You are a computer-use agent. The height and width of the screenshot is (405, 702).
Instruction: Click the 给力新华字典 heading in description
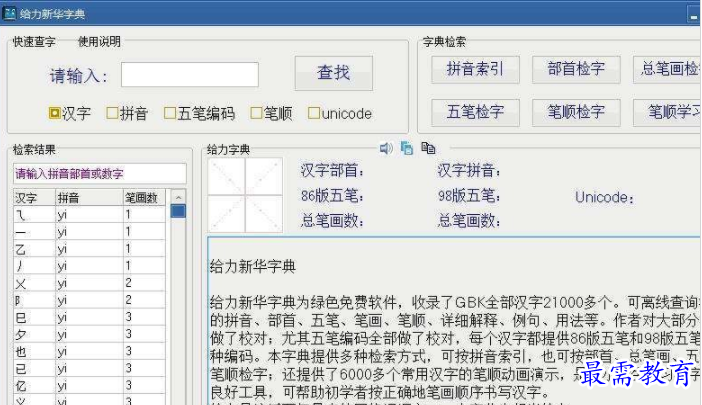tap(253, 267)
